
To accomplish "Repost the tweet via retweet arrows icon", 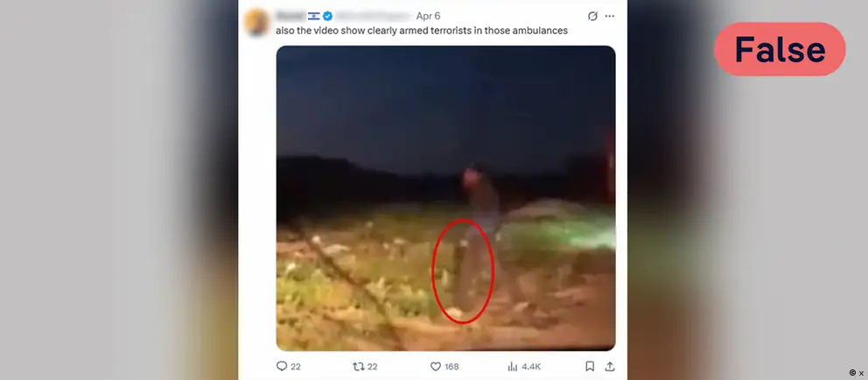I will click(358, 366).
